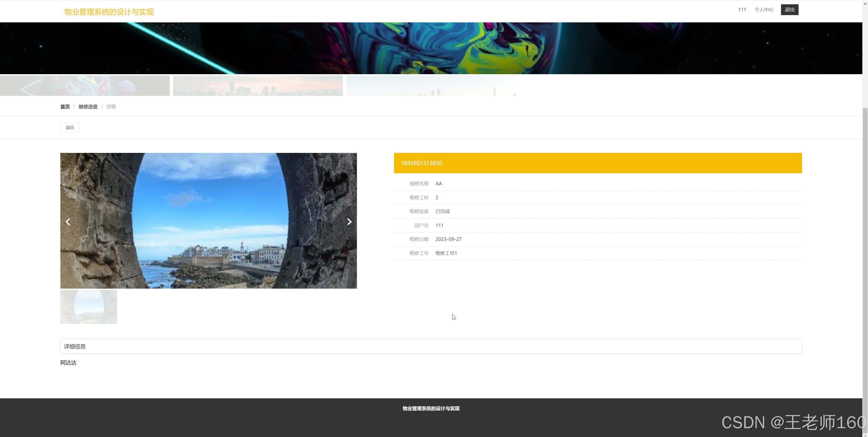Go to previous carousel image arrow

tap(68, 221)
